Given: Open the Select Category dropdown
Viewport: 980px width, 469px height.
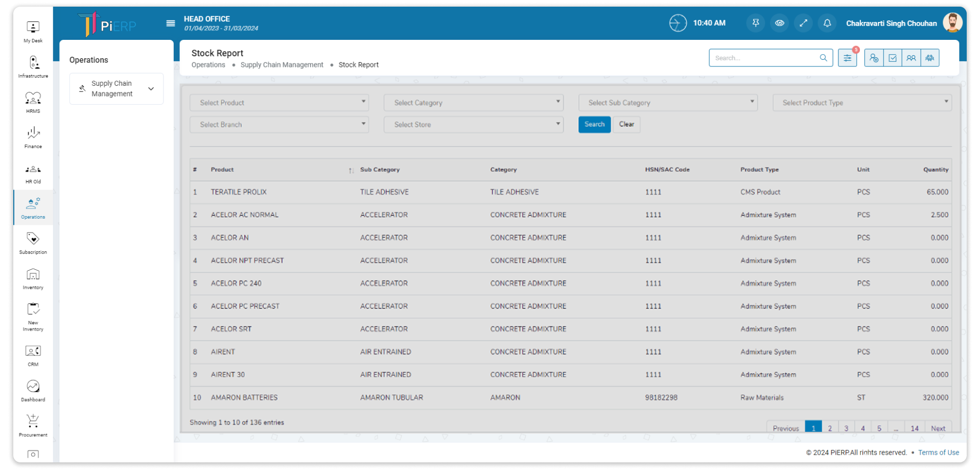Looking at the screenshot, I should 473,103.
